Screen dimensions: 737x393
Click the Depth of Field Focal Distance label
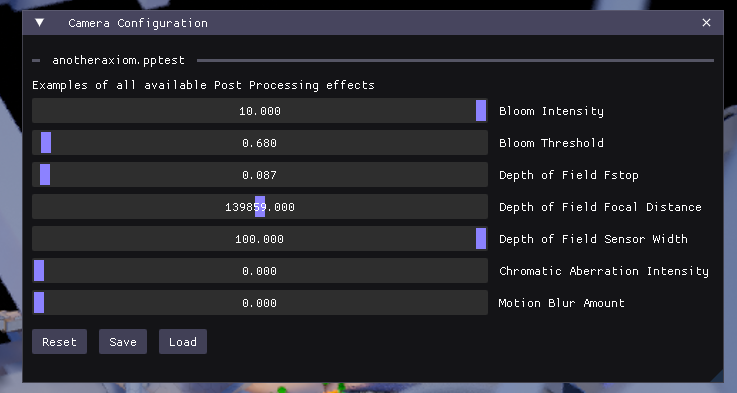pyautogui.click(x=600, y=207)
